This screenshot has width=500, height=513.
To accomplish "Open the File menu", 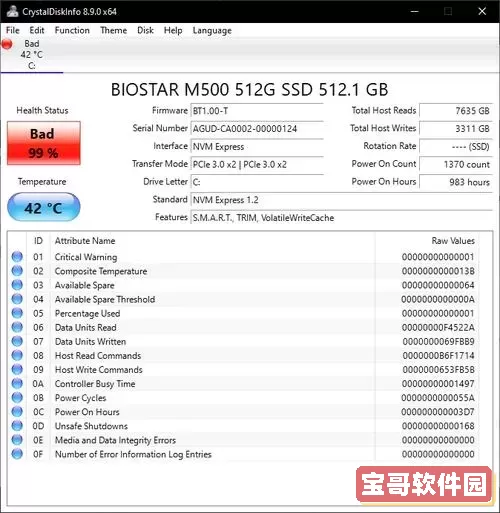I will (13, 30).
